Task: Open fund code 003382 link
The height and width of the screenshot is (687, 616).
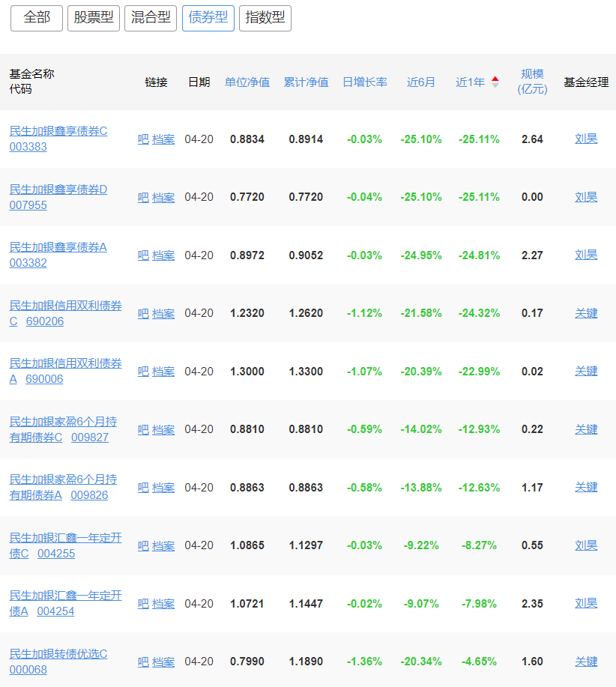Action: [x=28, y=263]
